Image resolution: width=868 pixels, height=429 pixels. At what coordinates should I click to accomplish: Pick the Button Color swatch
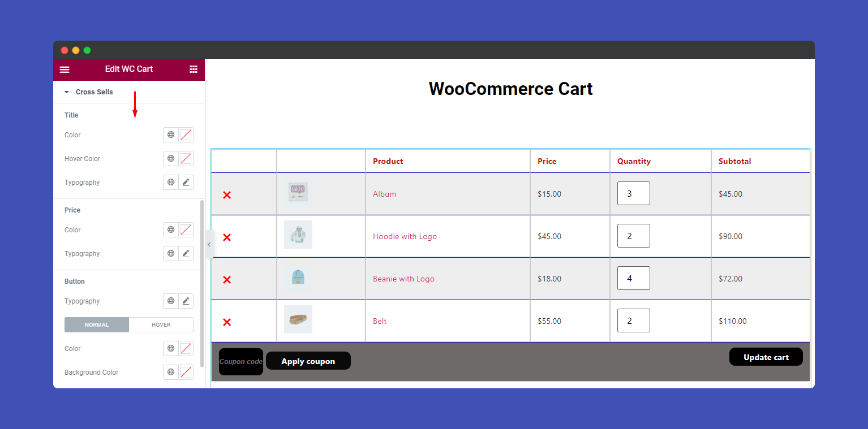(186, 349)
